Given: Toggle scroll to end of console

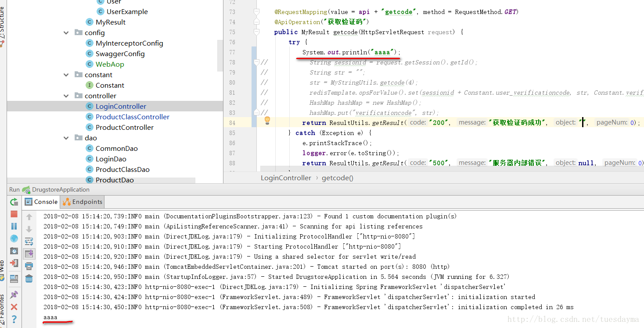Looking at the screenshot, I should [x=29, y=253].
